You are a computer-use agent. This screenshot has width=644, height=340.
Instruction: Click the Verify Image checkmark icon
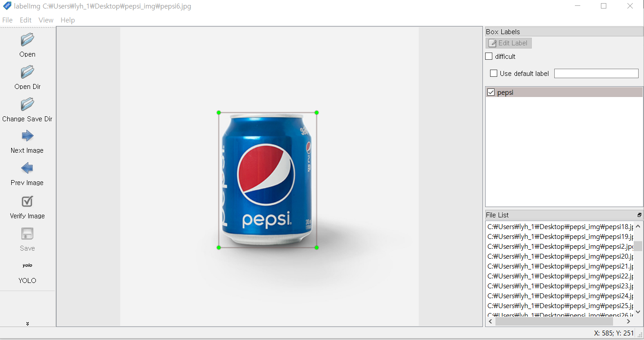coord(27,201)
